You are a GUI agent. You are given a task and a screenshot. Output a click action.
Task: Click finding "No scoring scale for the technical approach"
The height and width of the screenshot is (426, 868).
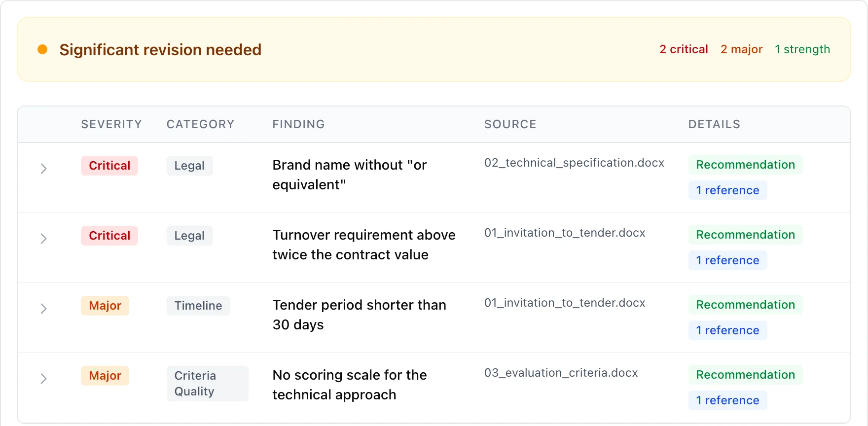coord(349,385)
